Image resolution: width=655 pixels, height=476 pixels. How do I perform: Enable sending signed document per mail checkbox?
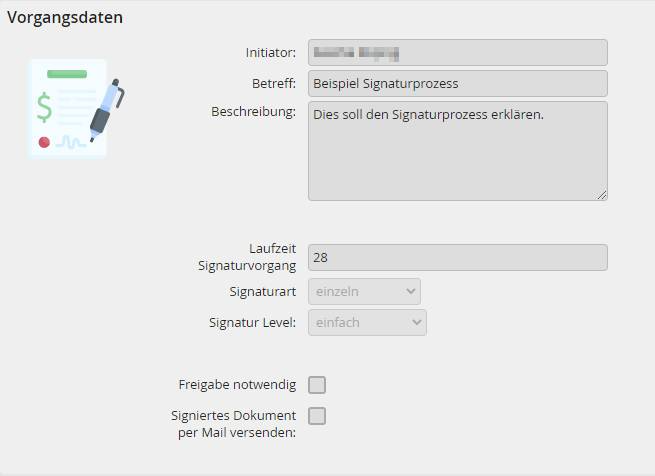click(317, 416)
